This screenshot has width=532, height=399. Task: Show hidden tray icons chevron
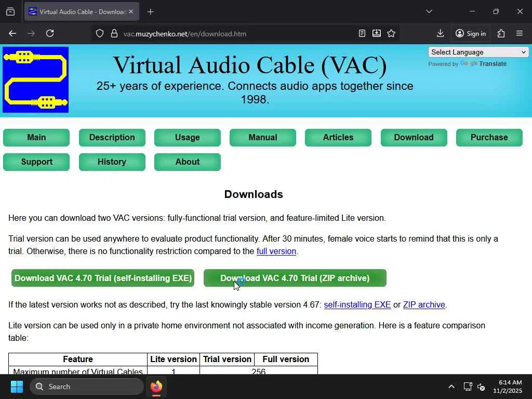451,387
